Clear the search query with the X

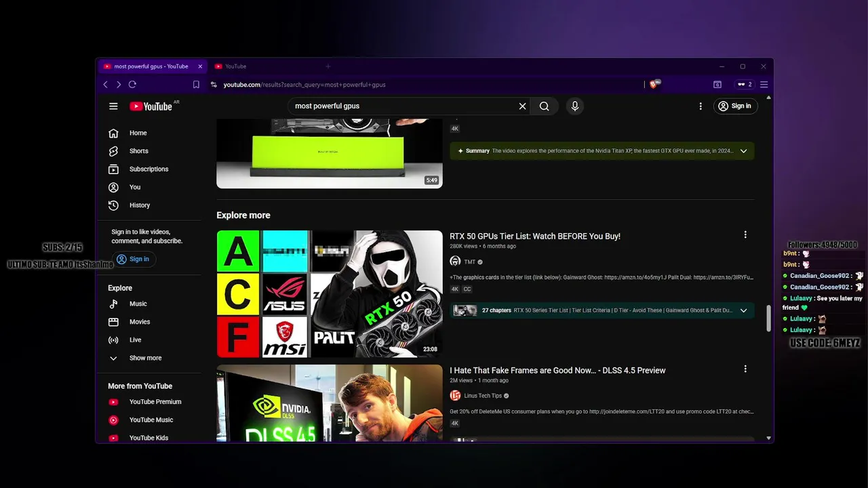pos(522,106)
